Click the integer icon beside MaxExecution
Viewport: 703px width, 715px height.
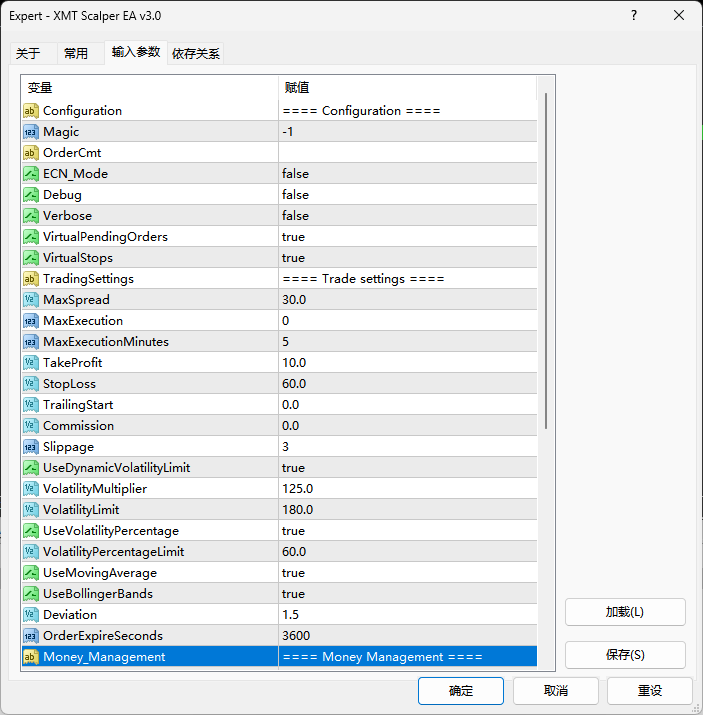coord(31,321)
